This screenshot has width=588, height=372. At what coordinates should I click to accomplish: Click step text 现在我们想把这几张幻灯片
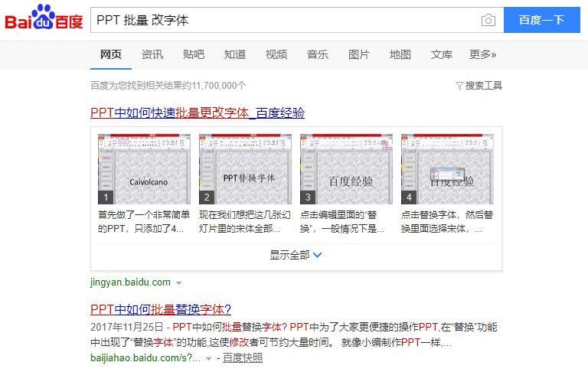[245, 222]
